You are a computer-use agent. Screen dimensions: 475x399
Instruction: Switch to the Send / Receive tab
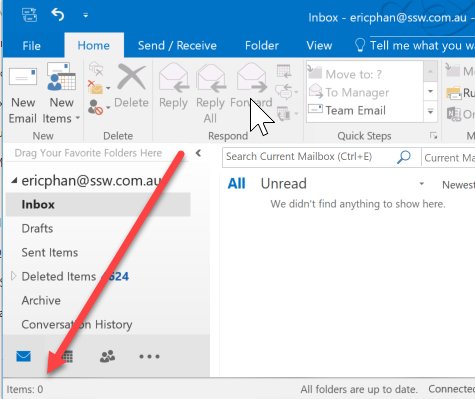[x=177, y=45]
